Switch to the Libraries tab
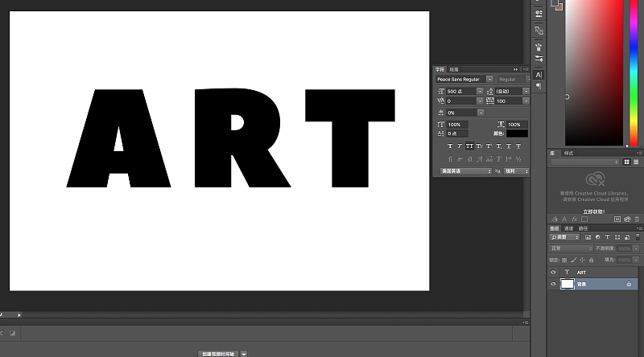This screenshot has height=357, width=644. (552, 153)
